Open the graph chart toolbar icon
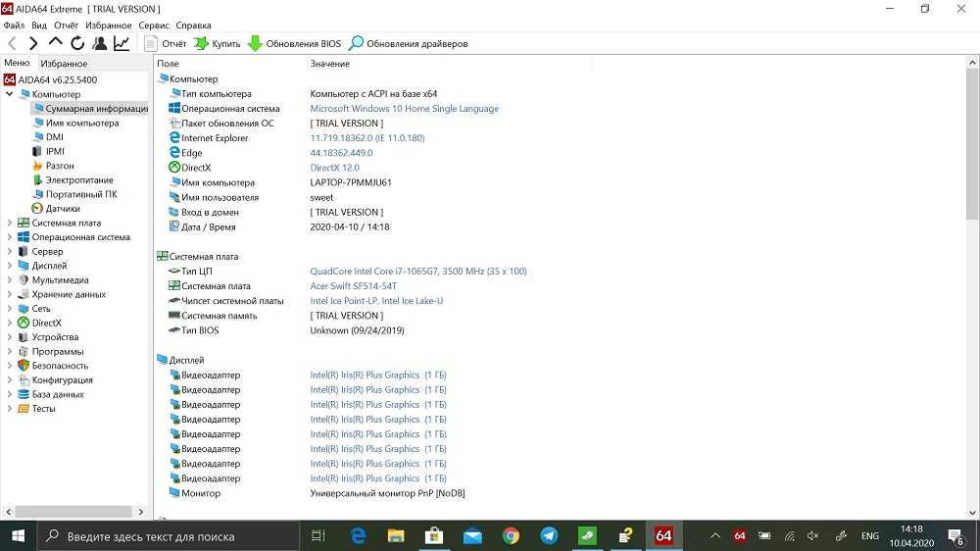This screenshot has width=980, height=551. 122,43
